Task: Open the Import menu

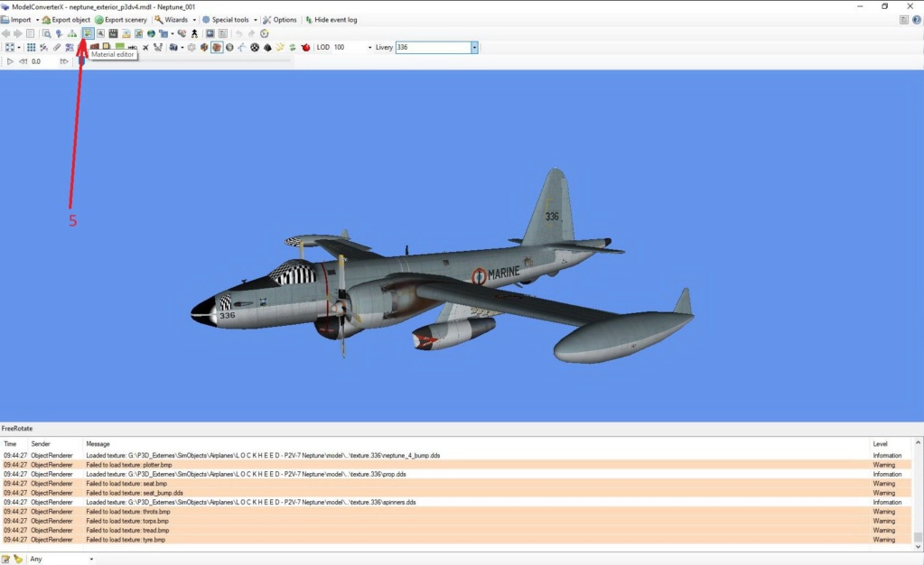Action: coord(16,20)
